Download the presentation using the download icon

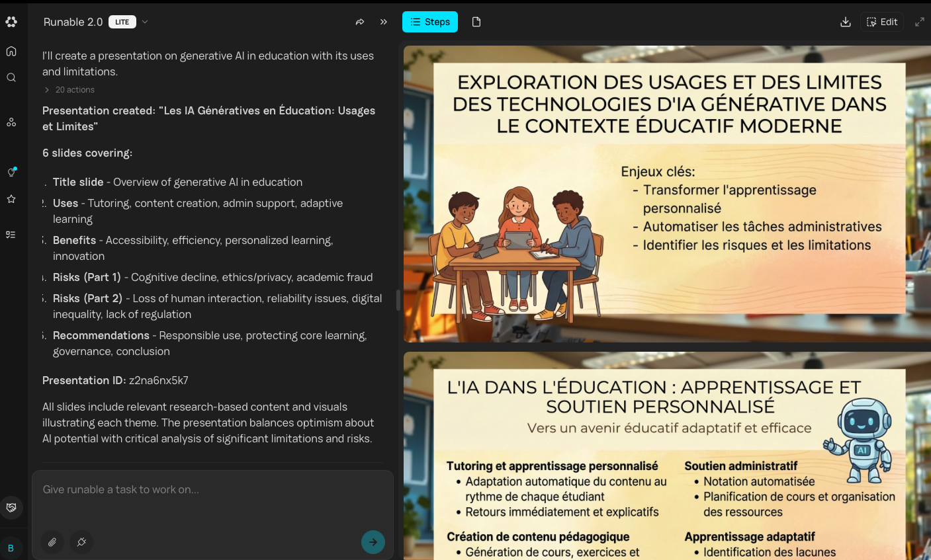click(x=845, y=22)
